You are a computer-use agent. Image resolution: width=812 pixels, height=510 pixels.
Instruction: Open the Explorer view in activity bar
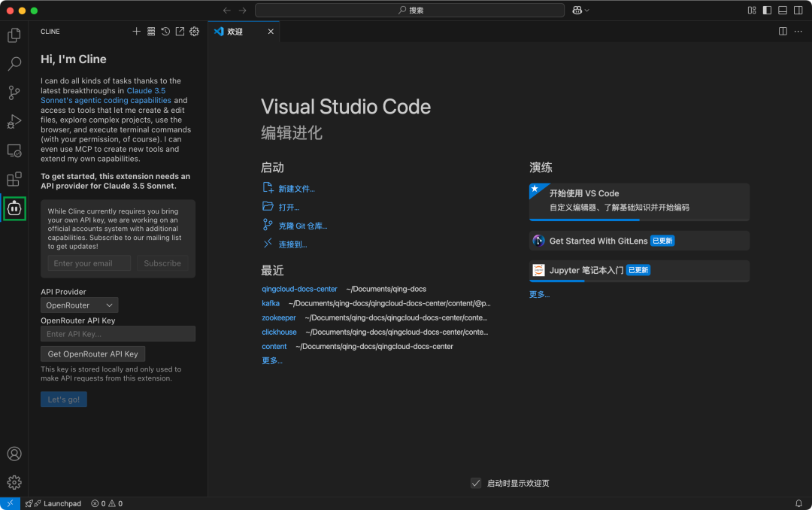[x=14, y=35]
